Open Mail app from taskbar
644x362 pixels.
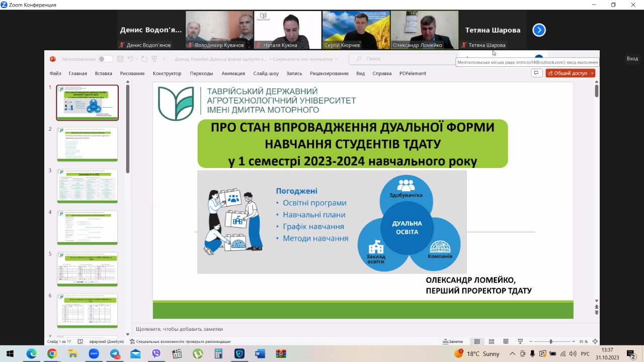pos(135,353)
